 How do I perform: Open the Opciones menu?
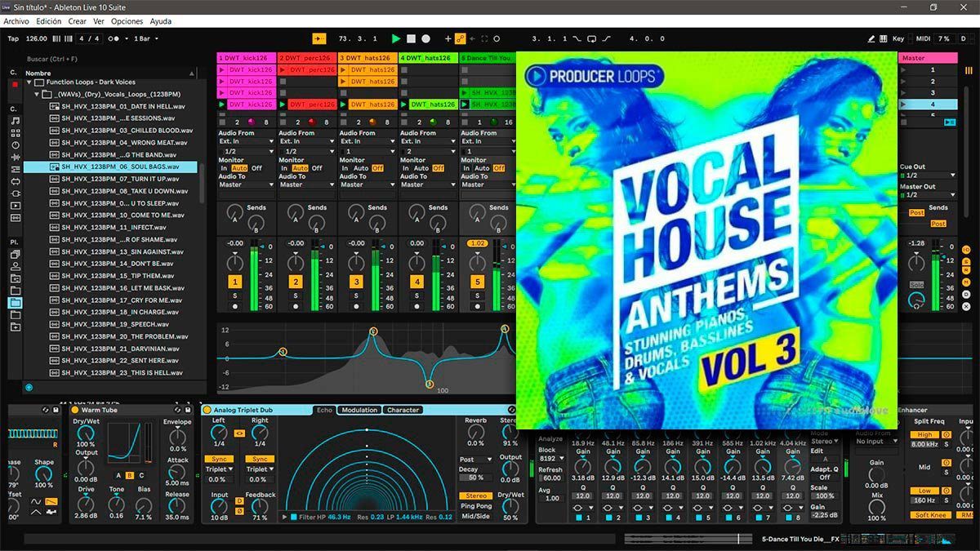[x=127, y=21]
